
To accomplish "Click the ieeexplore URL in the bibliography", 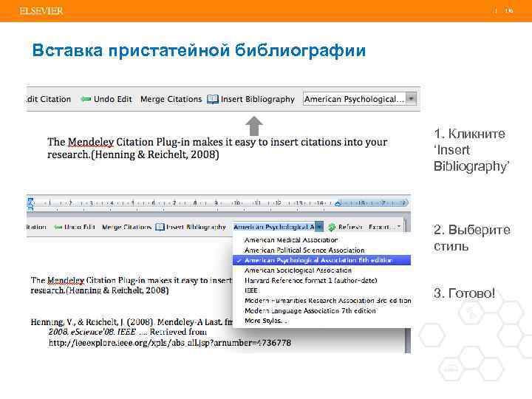I will point(170,343).
